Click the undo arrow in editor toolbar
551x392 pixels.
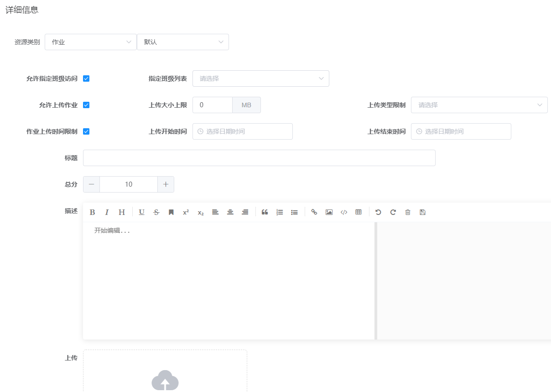378,212
